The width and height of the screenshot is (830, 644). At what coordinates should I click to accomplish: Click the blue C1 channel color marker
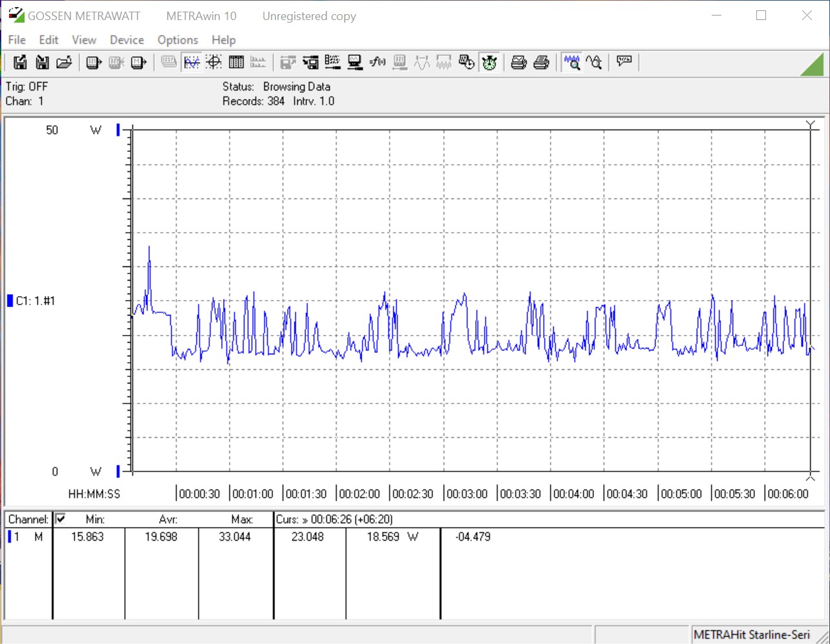pyautogui.click(x=10, y=301)
